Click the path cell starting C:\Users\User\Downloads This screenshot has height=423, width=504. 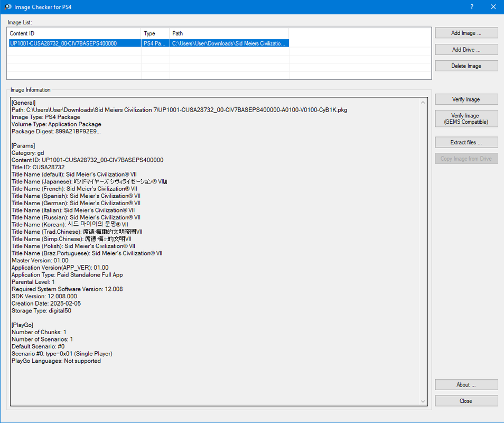[x=229, y=43]
